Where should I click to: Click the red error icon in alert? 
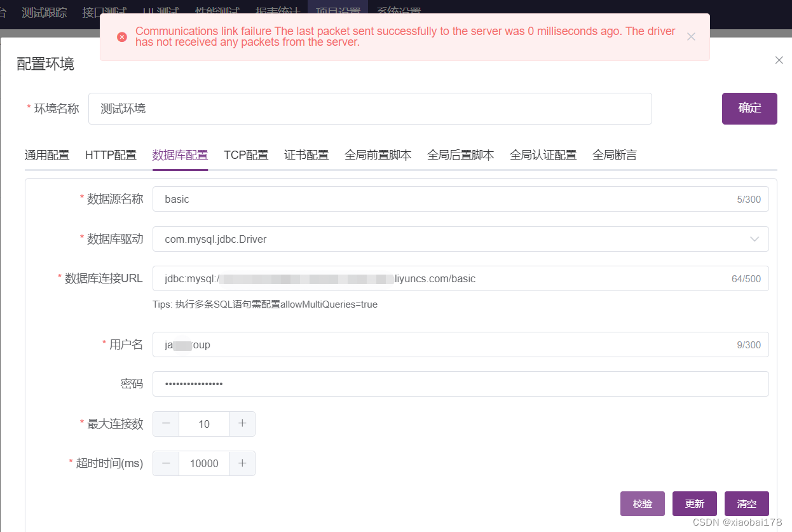coord(122,37)
